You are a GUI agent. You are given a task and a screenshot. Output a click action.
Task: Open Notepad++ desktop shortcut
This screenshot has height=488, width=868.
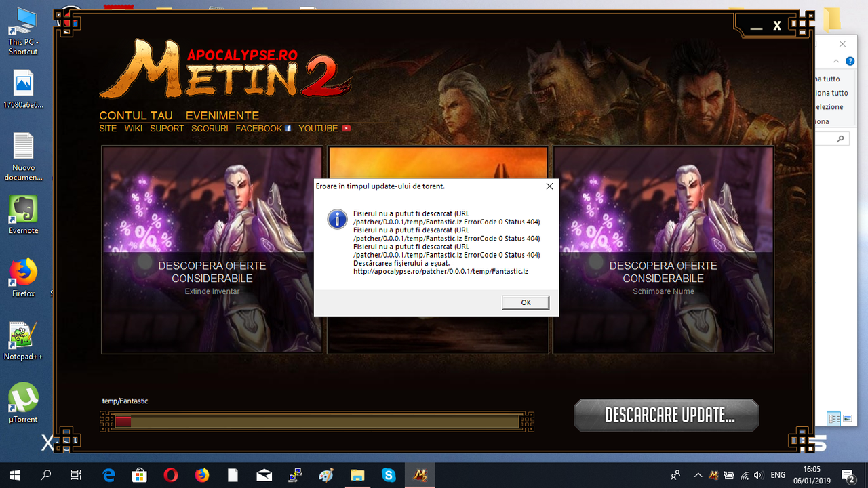(x=23, y=341)
